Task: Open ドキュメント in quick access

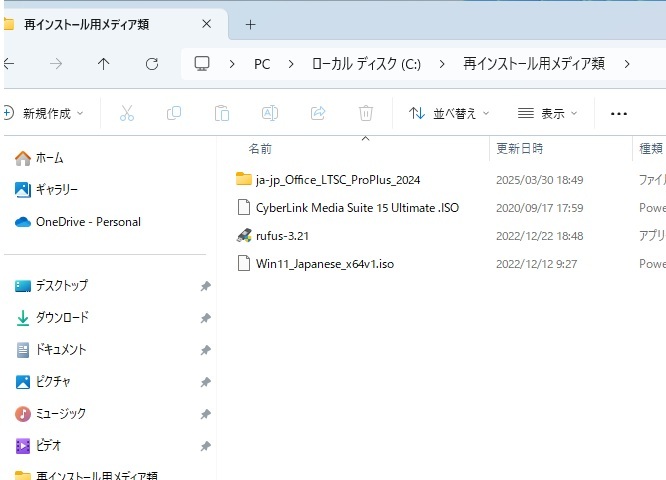Action: click(50, 350)
